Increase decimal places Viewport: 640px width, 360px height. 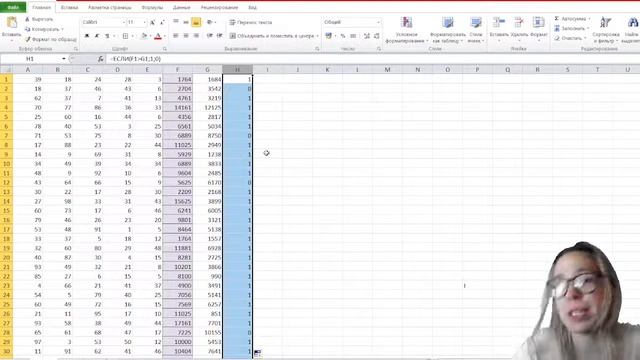(367, 36)
